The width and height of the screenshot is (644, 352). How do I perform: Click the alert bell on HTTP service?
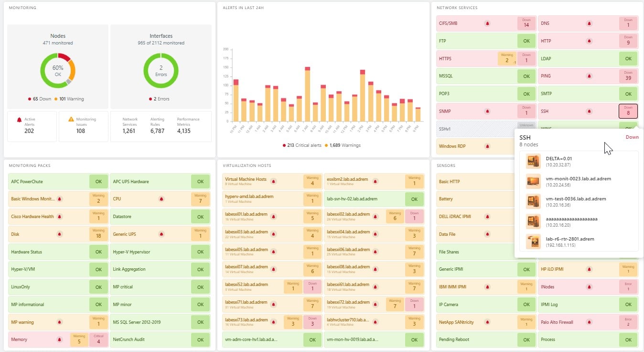[589, 41]
